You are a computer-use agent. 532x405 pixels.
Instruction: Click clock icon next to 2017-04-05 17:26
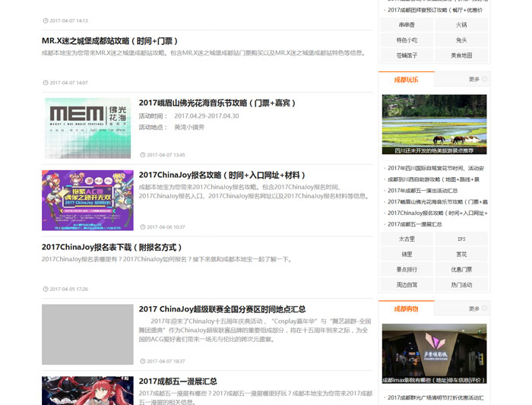coord(45,289)
